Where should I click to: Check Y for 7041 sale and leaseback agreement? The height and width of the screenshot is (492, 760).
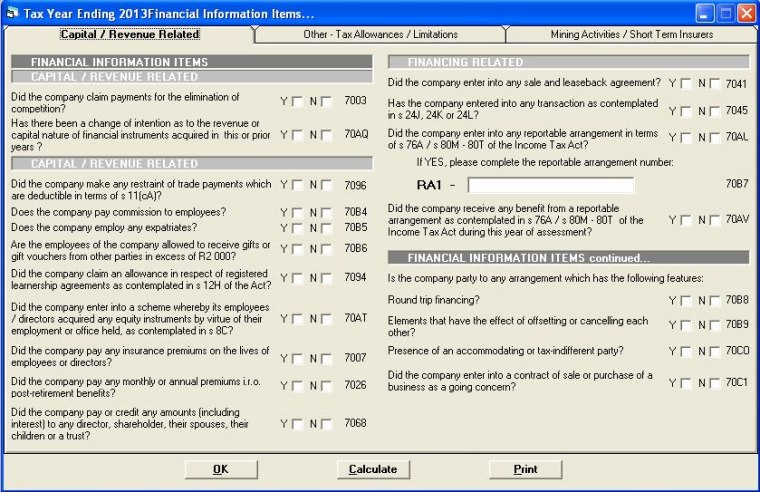686,84
